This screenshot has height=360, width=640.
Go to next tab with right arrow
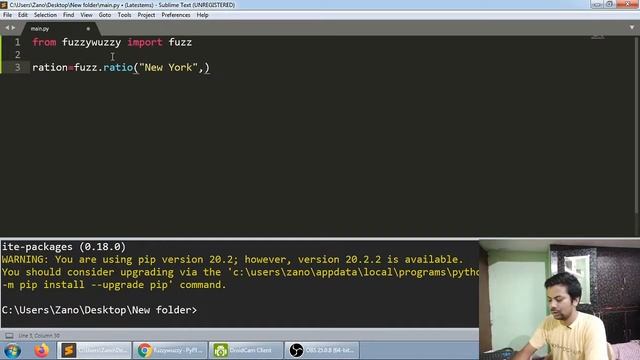tap(13, 28)
